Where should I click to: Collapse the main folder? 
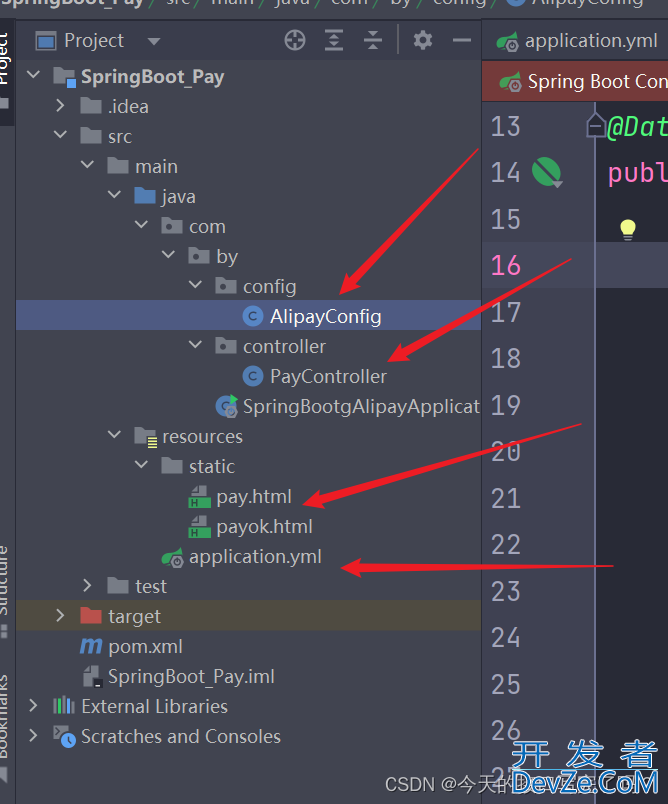pyautogui.click(x=88, y=165)
